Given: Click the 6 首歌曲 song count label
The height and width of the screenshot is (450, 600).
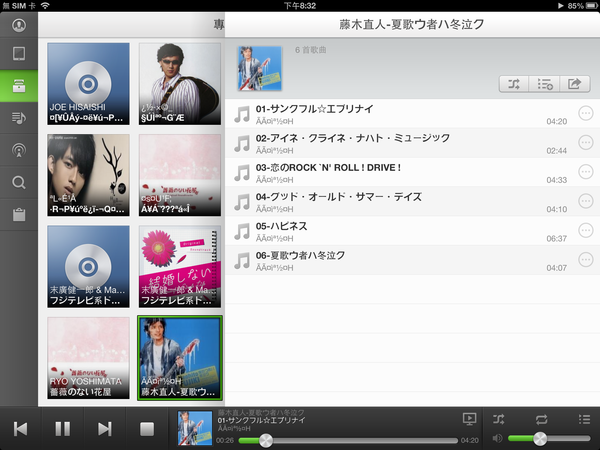Looking at the screenshot, I should pyautogui.click(x=310, y=50).
